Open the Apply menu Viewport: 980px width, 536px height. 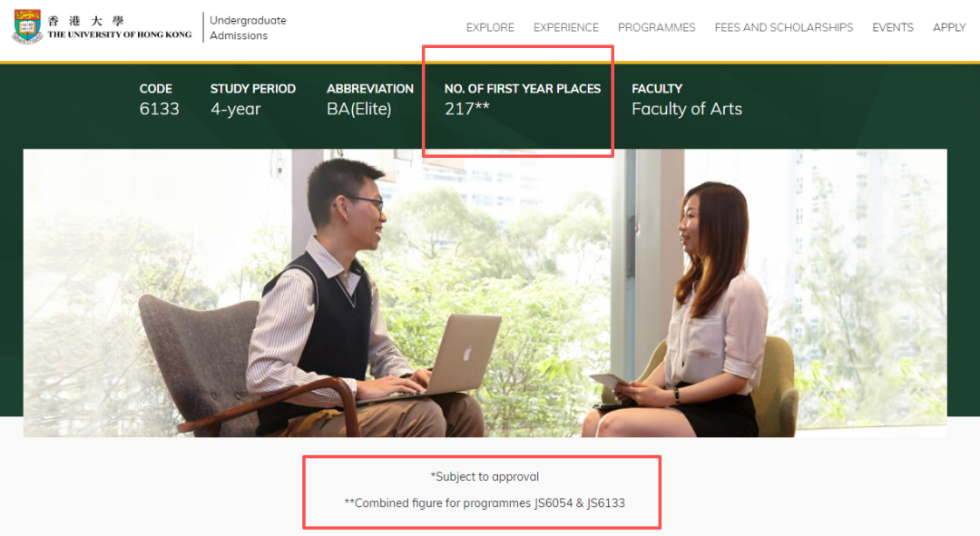949,27
